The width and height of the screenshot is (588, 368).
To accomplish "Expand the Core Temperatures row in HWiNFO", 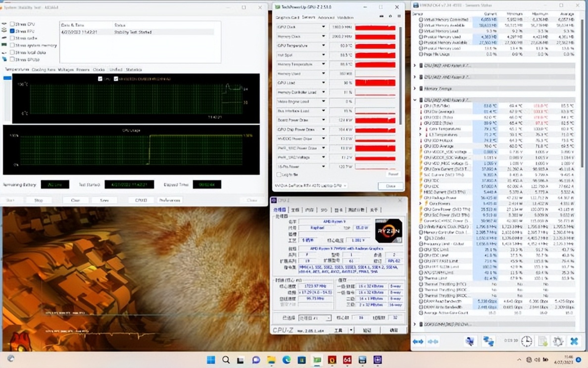I will click(x=420, y=129).
